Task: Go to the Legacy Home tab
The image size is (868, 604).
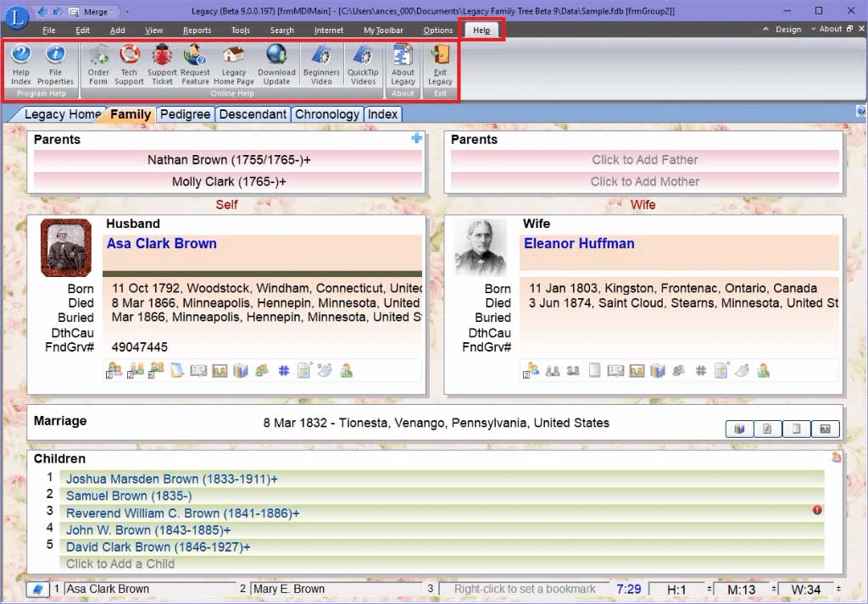Action: pos(62,114)
